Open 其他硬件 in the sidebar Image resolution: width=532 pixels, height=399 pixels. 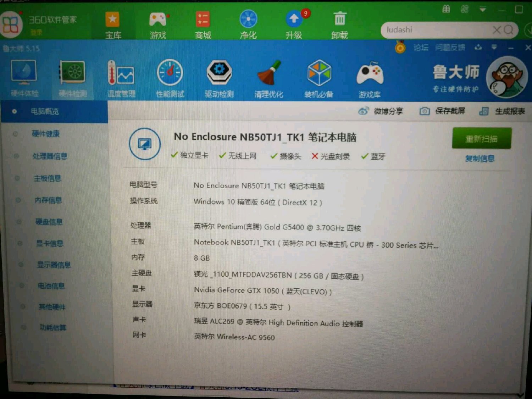click(x=52, y=307)
